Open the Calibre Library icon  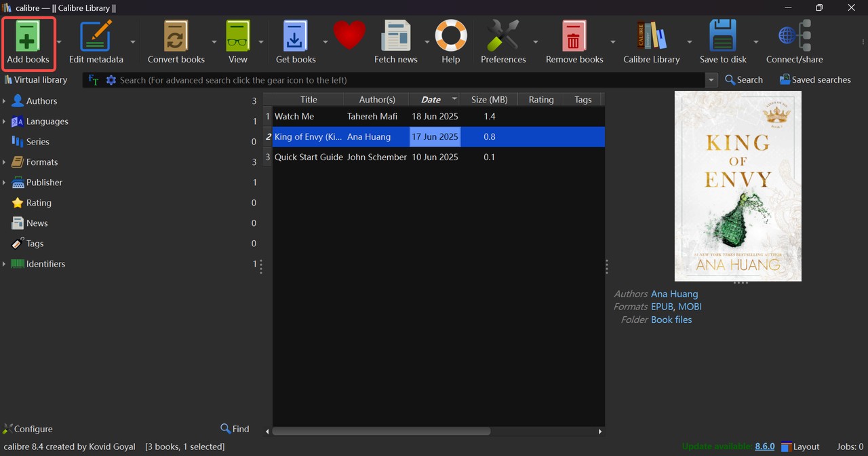click(x=652, y=36)
